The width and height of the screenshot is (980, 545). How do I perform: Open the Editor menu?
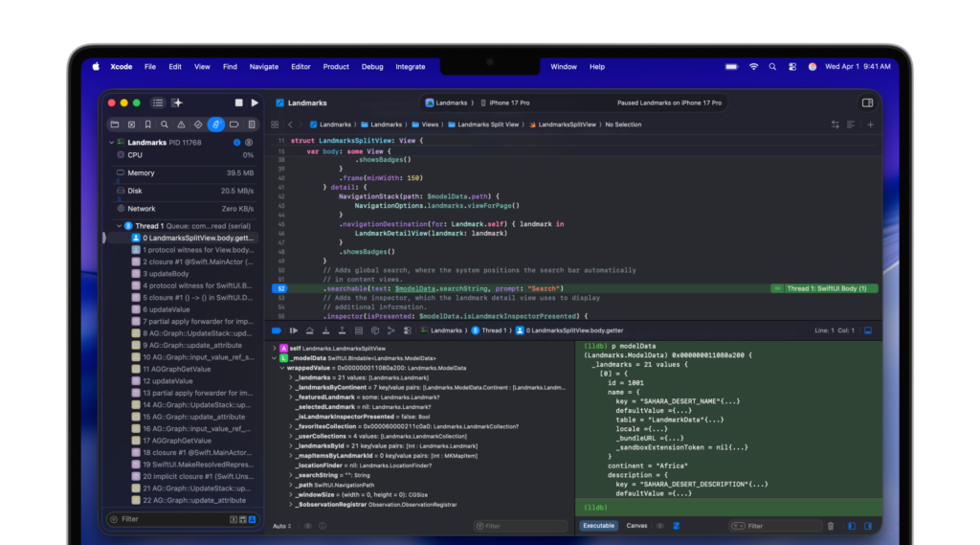[301, 67]
